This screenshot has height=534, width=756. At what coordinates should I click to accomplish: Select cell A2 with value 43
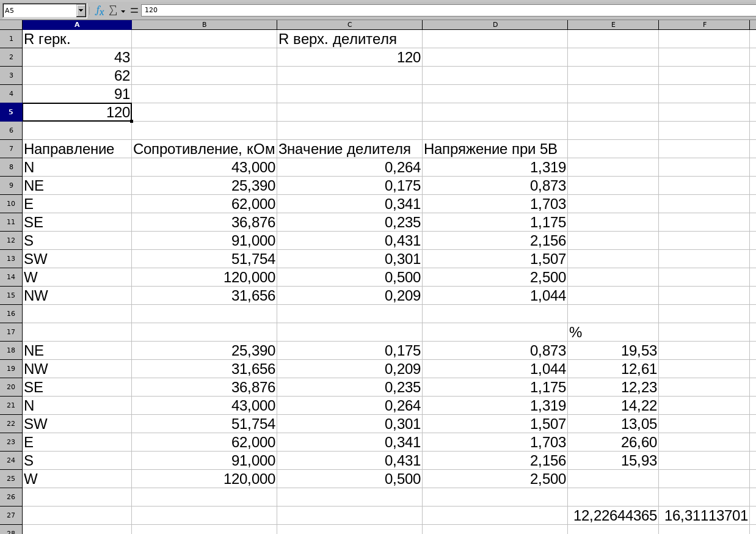[77, 57]
